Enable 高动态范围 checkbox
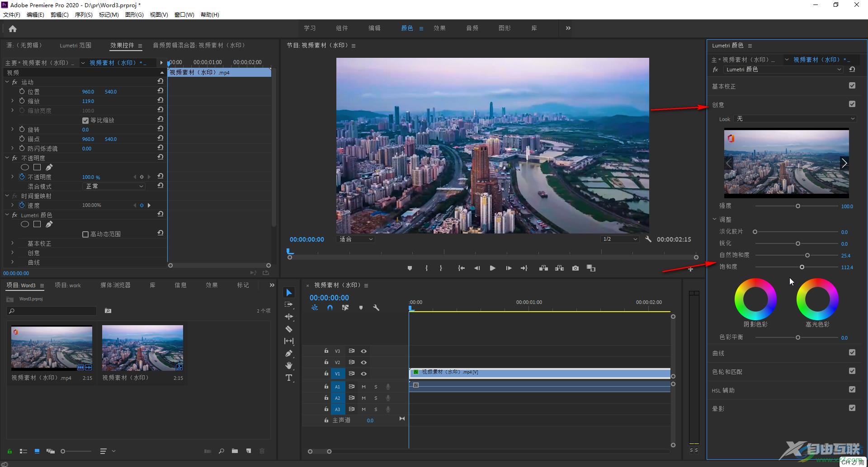 pos(85,234)
